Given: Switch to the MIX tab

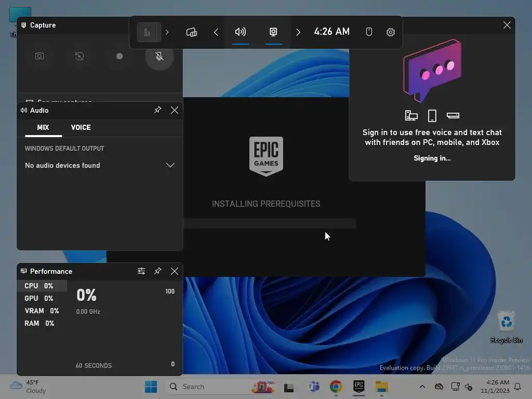Looking at the screenshot, I should (43, 128).
